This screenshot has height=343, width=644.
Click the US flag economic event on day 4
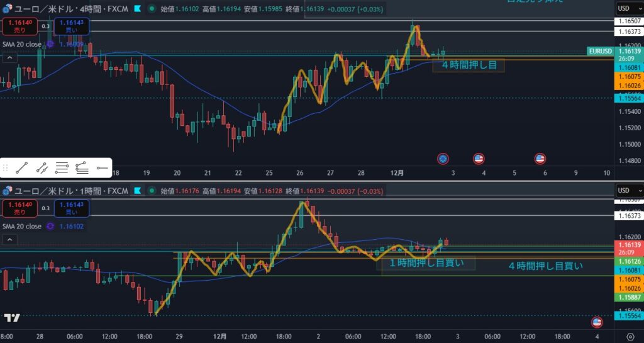pos(479,159)
